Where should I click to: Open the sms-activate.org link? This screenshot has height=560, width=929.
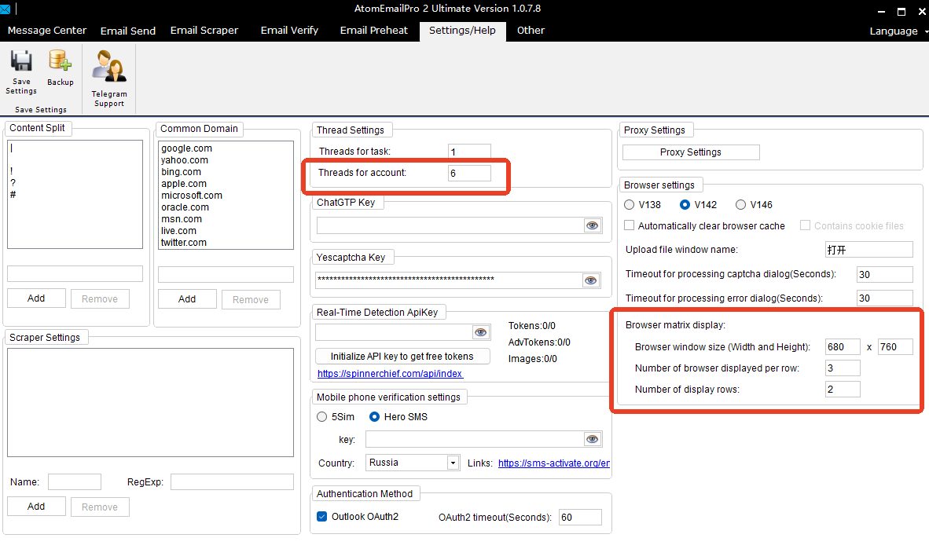(x=554, y=463)
